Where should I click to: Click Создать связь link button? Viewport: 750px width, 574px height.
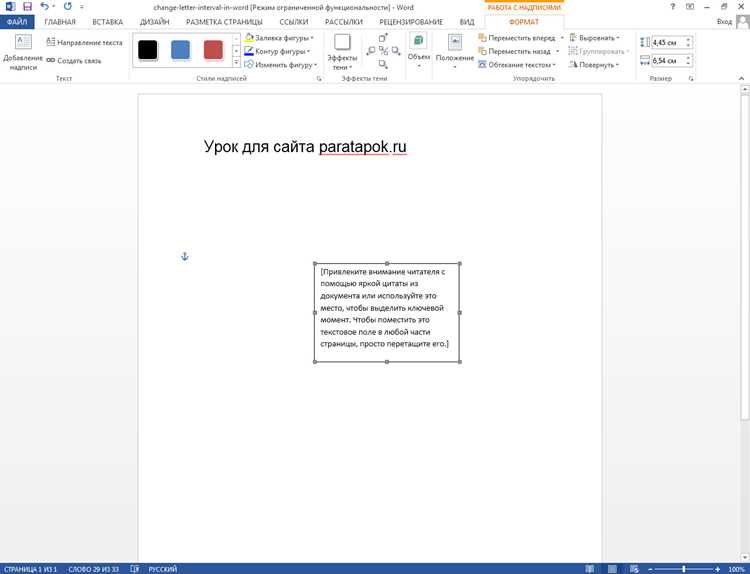(74, 61)
